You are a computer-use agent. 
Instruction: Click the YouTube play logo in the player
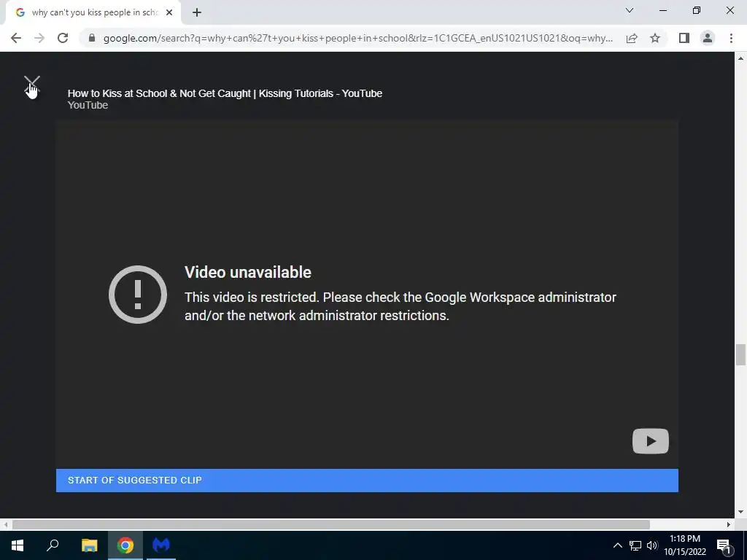click(x=650, y=441)
